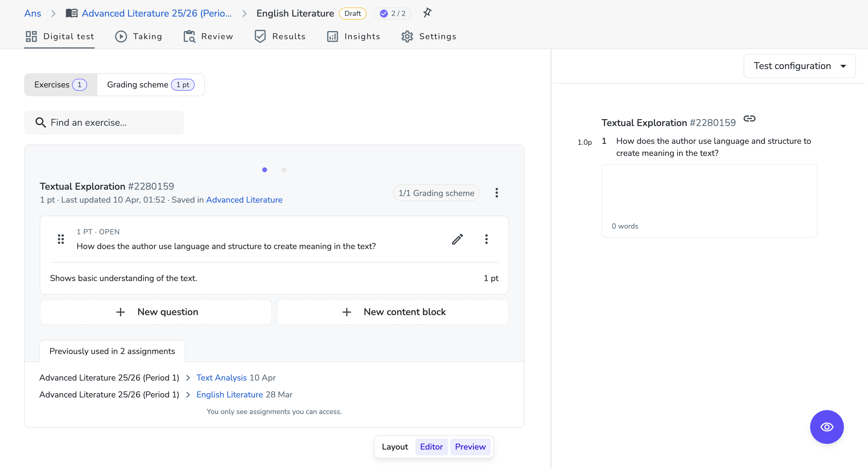868x468 pixels.
Task: Click the 1/1 Grading scheme badge
Action: coord(436,193)
